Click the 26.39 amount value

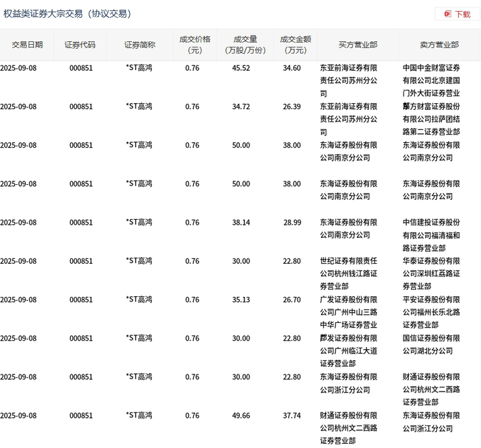coord(292,107)
